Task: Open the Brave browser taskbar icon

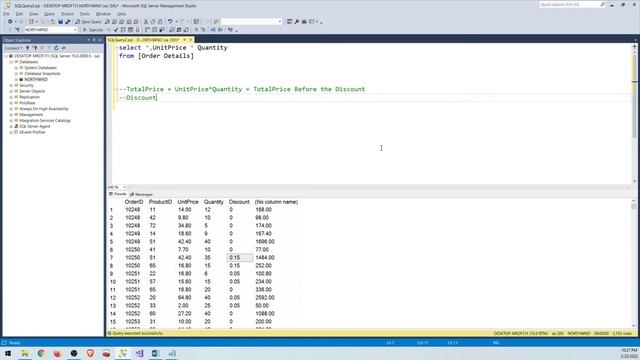Action: (90, 353)
